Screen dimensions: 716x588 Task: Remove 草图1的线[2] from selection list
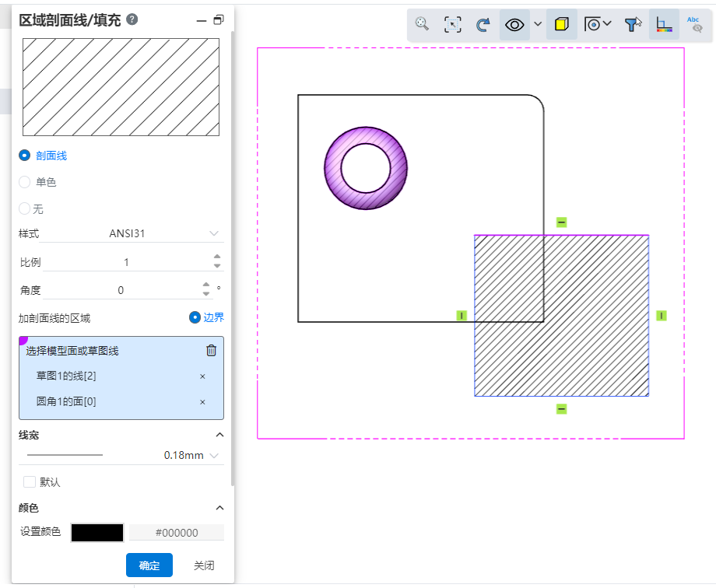point(202,376)
